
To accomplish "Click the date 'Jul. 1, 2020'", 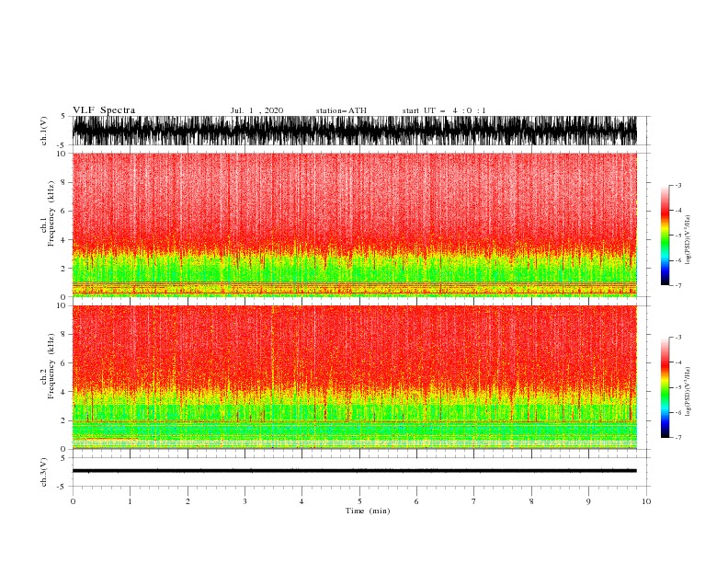I will pyautogui.click(x=256, y=110).
